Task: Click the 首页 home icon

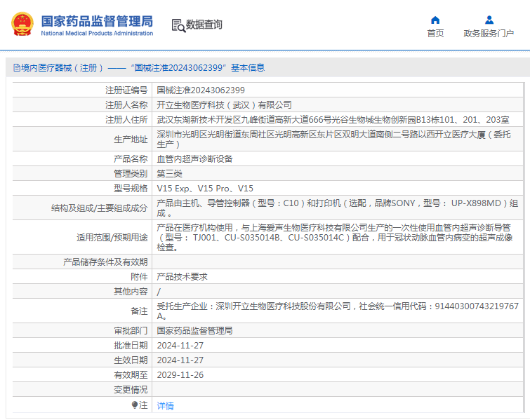Action: pos(435,20)
